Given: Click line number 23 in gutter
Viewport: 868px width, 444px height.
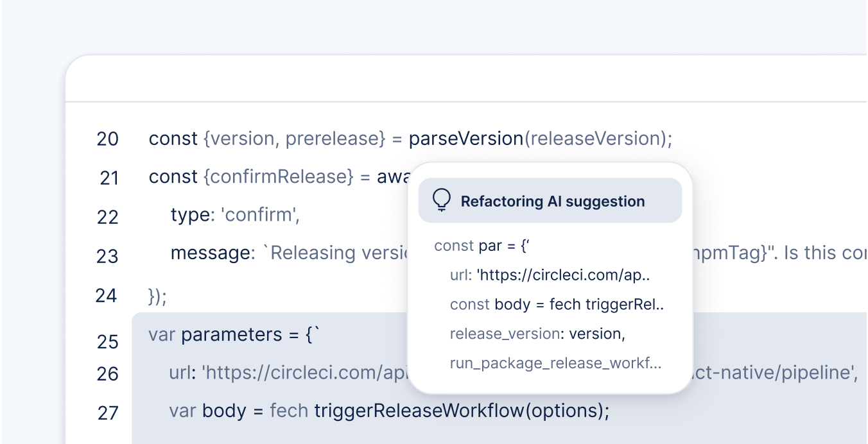Looking at the screenshot, I should [107, 257].
